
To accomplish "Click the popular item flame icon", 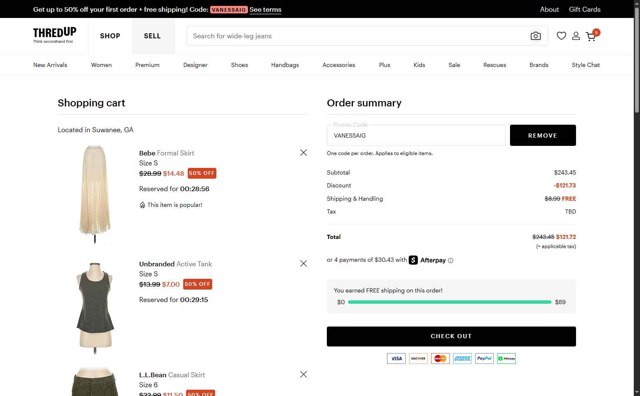I will 142,205.
